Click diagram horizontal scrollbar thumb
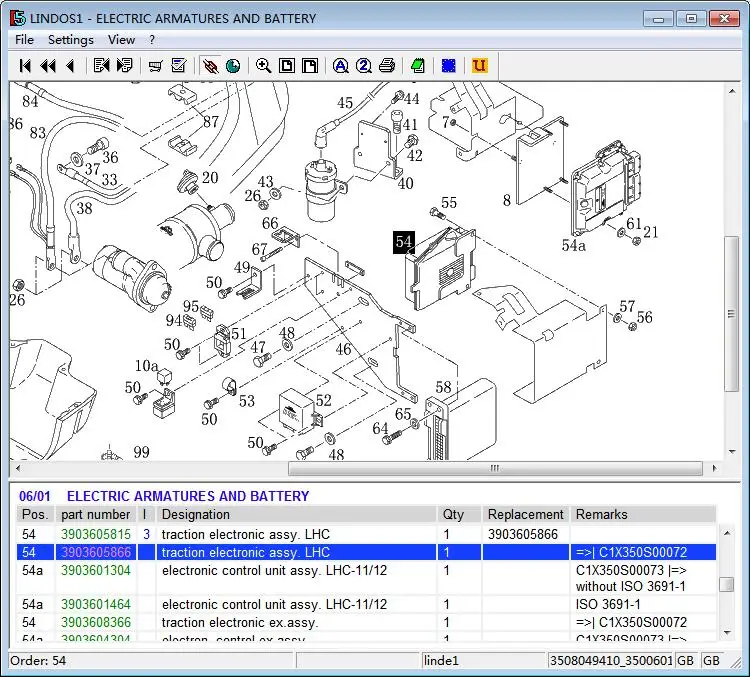 pos(495,468)
